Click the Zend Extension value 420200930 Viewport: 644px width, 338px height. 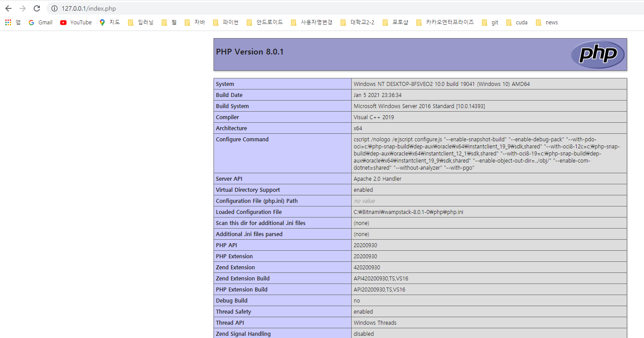(x=367, y=268)
